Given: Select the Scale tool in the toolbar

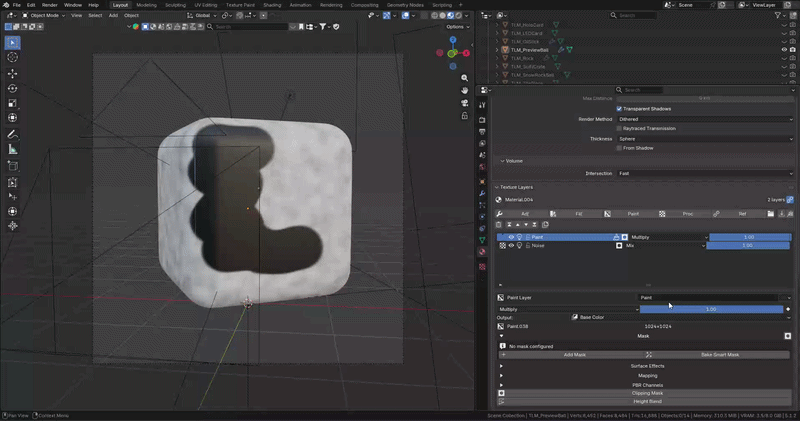Looking at the screenshot, I should tap(12, 103).
